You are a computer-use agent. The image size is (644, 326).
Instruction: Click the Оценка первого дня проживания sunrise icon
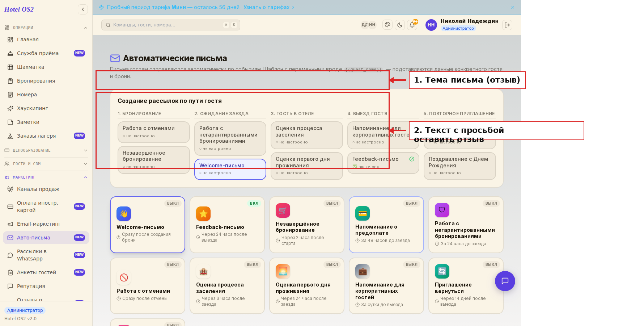(x=283, y=271)
